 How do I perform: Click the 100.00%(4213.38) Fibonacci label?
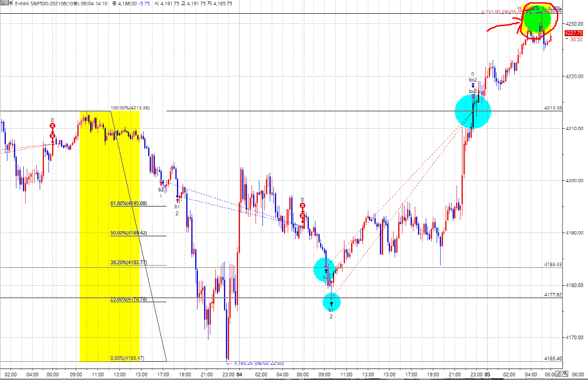[130, 108]
